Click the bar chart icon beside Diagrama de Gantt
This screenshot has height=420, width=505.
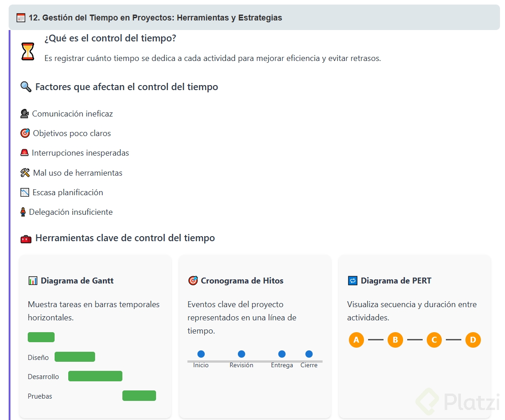33,281
